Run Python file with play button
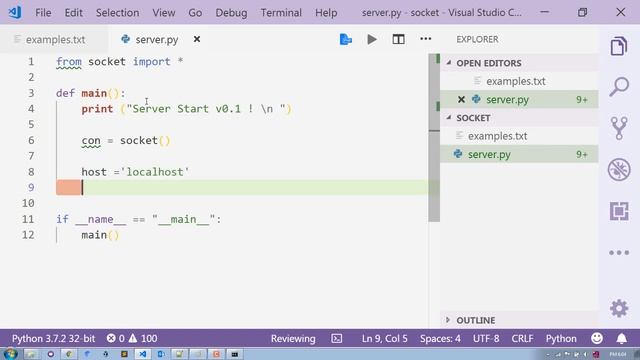This screenshot has height=360, width=640. click(x=372, y=39)
